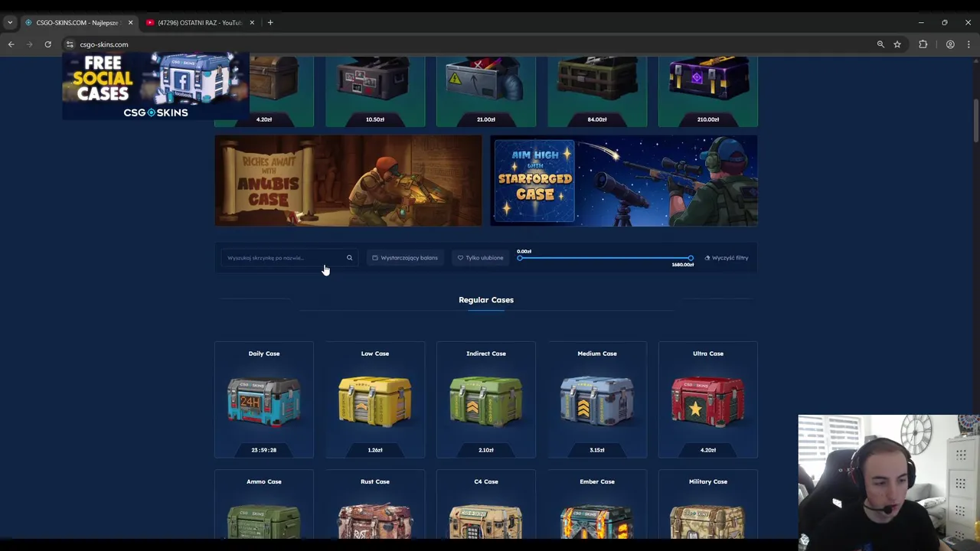The height and width of the screenshot is (551, 980).
Task: Open the Anubis Case banner
Action: coord(348,181)
